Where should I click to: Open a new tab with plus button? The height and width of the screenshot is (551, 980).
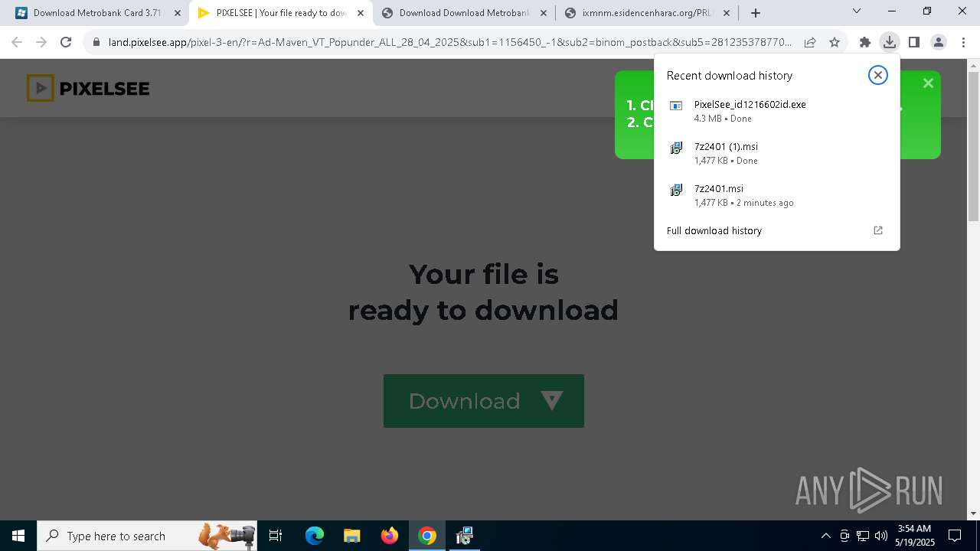756,13
